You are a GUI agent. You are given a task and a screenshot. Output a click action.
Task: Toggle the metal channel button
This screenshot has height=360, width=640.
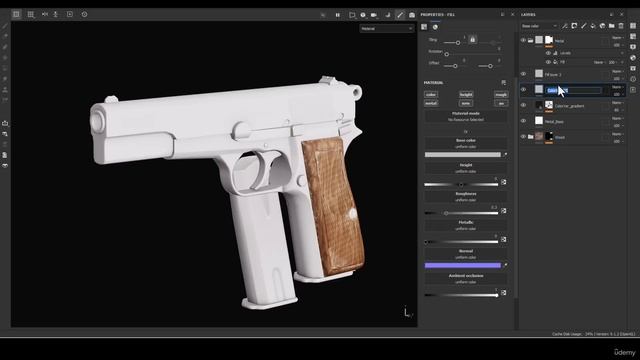431,103
